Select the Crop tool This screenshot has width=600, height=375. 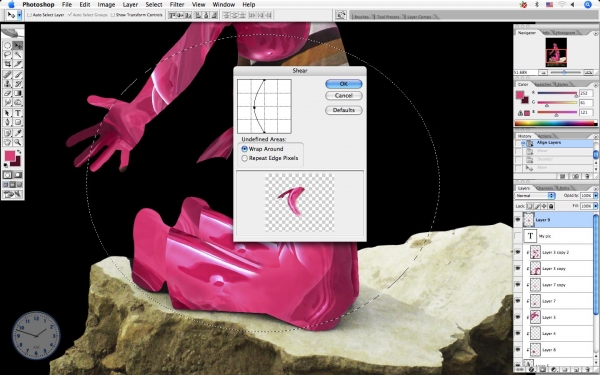coord(7,64)
